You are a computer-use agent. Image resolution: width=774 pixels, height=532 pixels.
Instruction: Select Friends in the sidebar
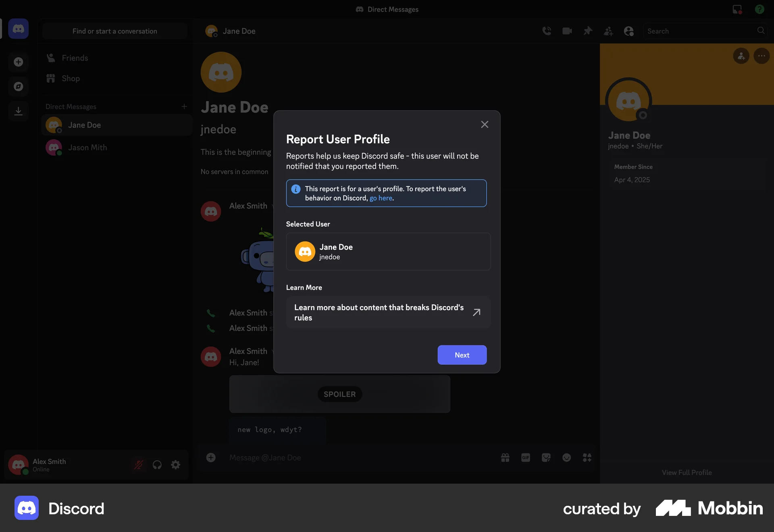pos(75,58)
